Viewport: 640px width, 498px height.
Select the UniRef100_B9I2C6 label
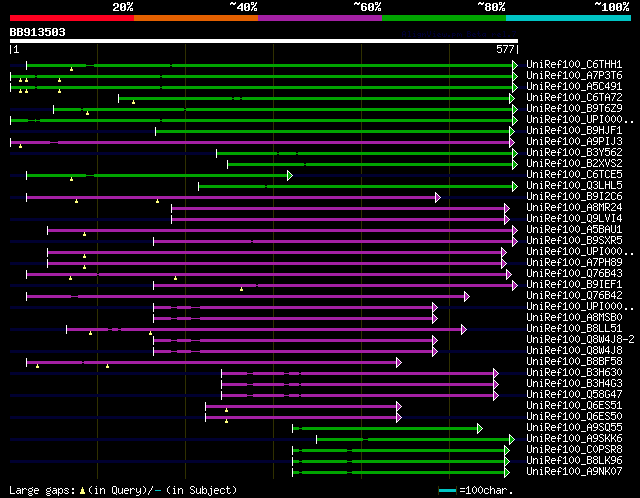574,197
